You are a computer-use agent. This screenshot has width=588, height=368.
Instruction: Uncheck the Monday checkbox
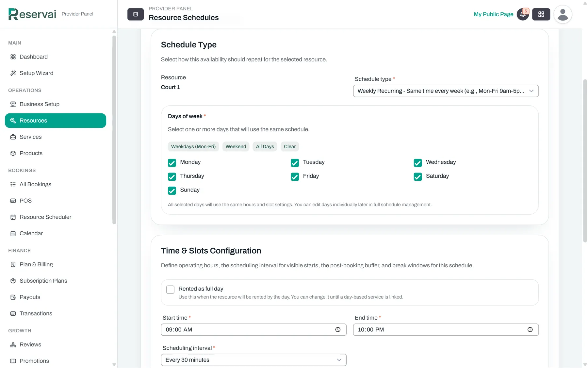click(x=172, y=163)
